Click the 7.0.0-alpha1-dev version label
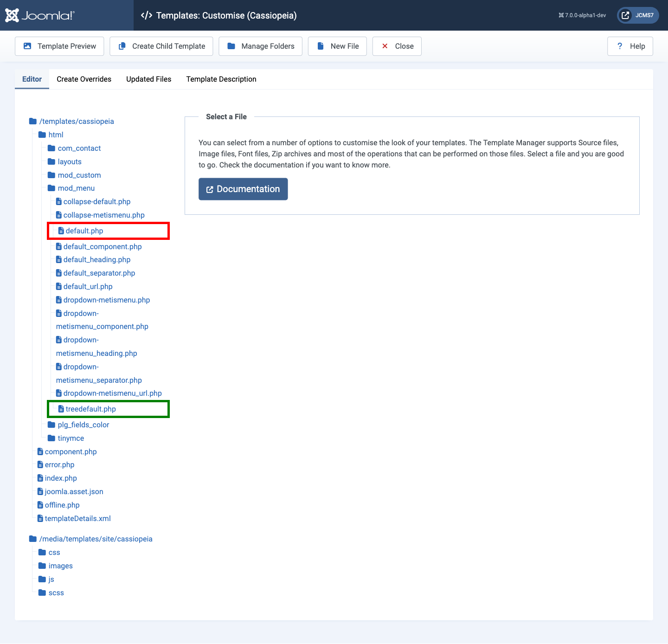The height and width of the screenshot is (644, 668). point(582,15)
